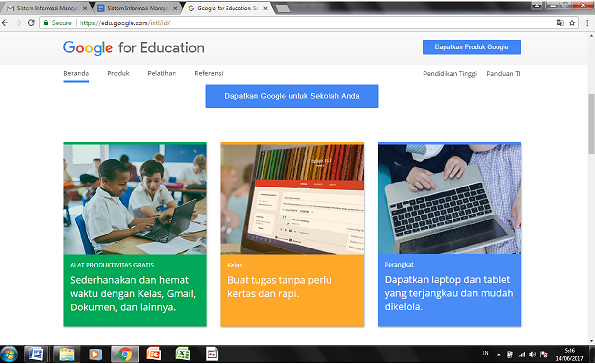This screenshot has width=595, height=364.
Task: Open the translate page icon in address bar
Action: click(x=560, y=23)
